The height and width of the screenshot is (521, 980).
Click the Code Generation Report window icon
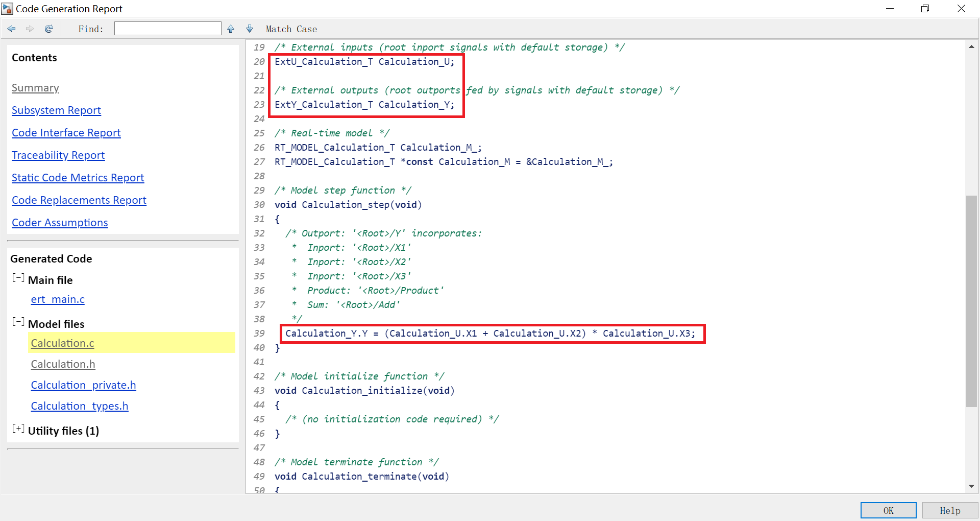point(7,9)
